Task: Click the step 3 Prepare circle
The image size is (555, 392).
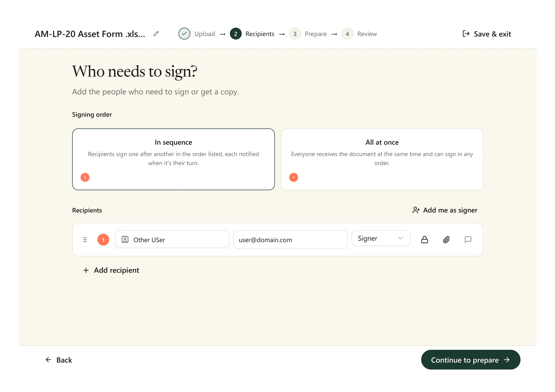Action: point(295,34)
